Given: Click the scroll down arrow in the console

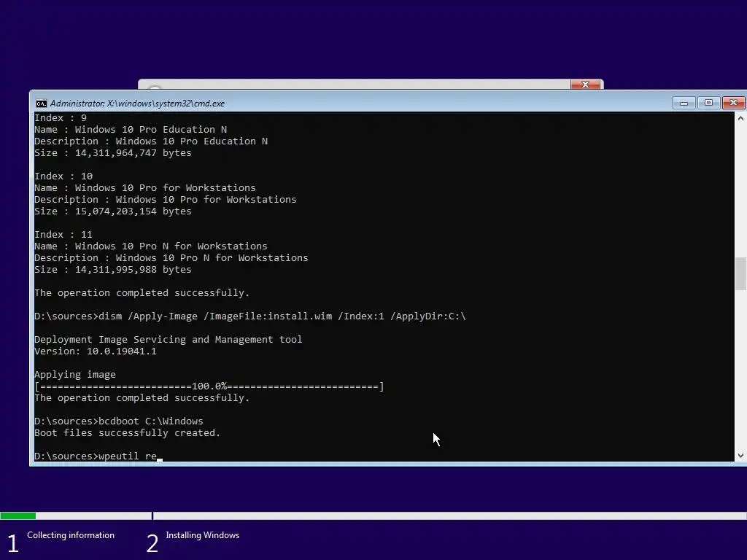Looking at the screenshot, I should pos(740,455).
